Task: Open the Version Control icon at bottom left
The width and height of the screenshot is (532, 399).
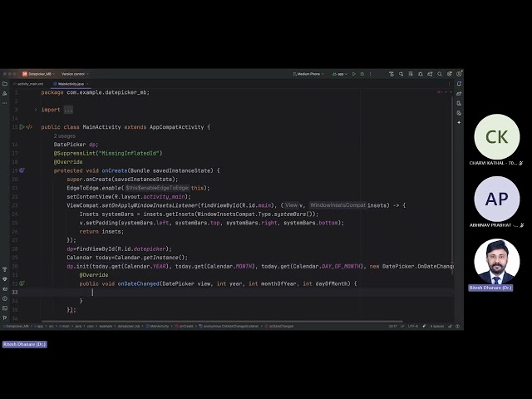Action: (x=5, y=318)
